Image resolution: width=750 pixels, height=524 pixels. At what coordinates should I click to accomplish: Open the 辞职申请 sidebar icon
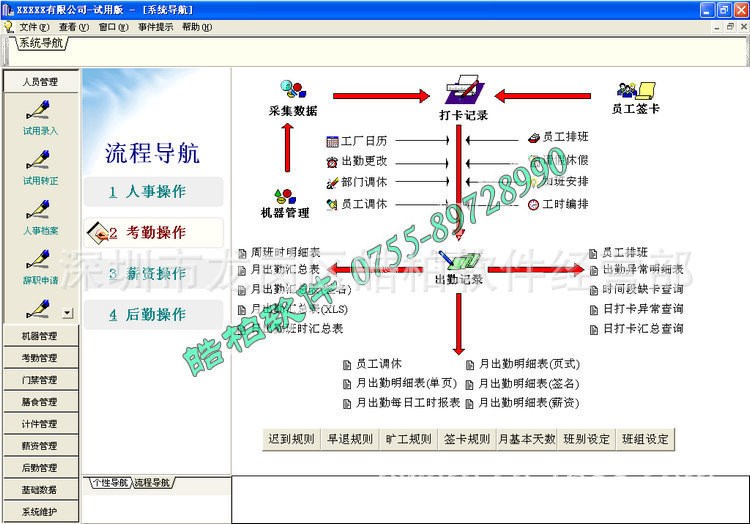(x=40, y=262)
